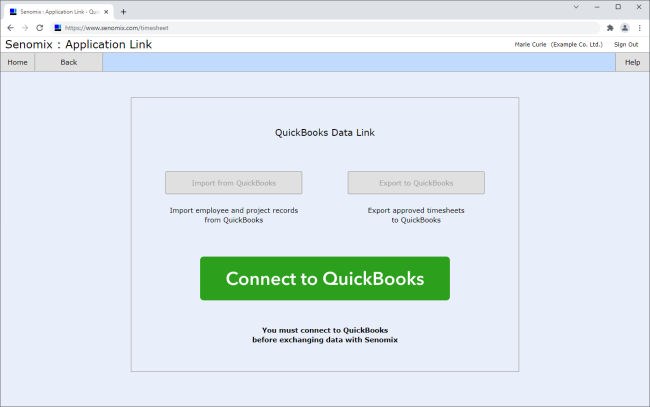
Task: Minimize the browser window
Action: pyautogui.click(x=597, y=7)
